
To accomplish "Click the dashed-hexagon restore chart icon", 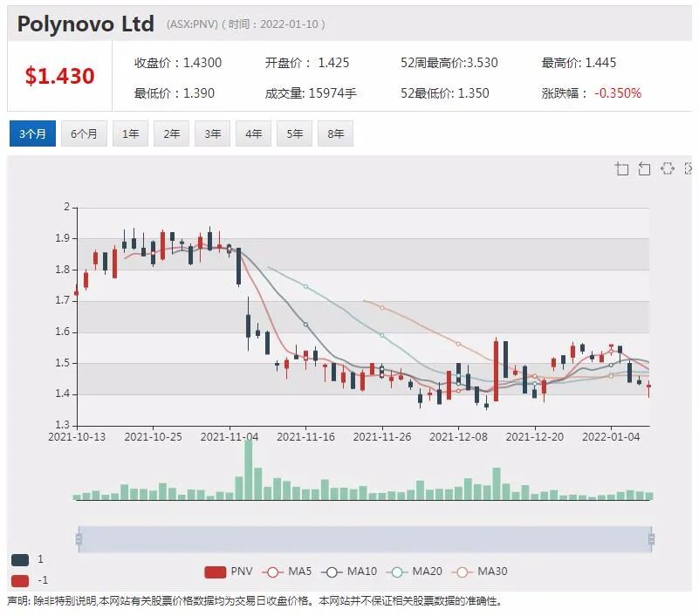I will tap(667, 168).
